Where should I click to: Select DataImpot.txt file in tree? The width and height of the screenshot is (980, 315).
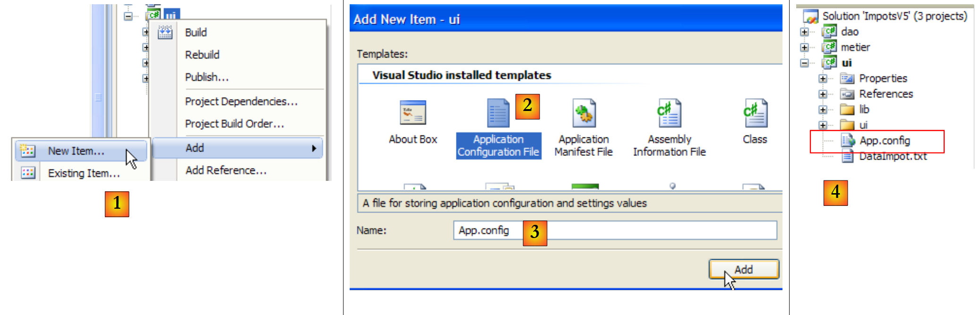click(x=892, y=156)
